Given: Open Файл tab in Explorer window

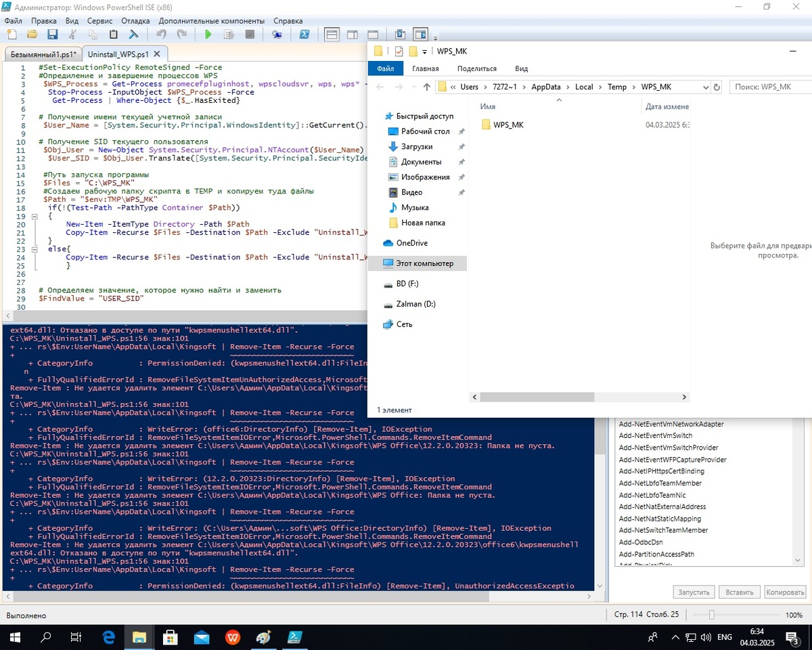Looking at the screenshot, I should point(386,68).
